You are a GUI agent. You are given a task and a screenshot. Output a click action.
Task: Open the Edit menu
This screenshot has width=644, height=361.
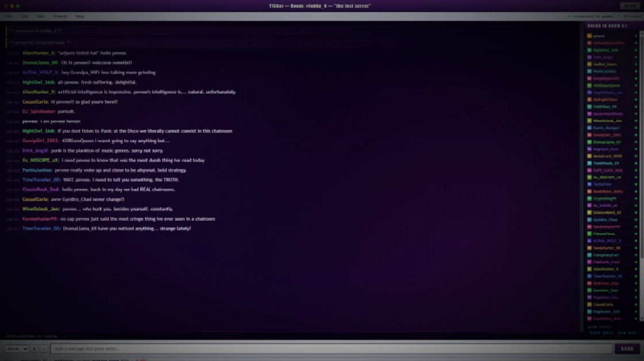[x=24, y=17]
